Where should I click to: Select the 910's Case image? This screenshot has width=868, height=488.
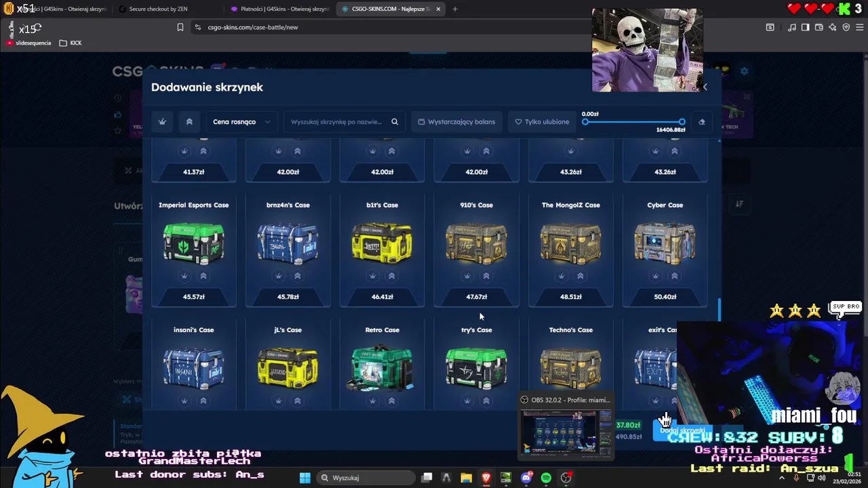point(477,242)
